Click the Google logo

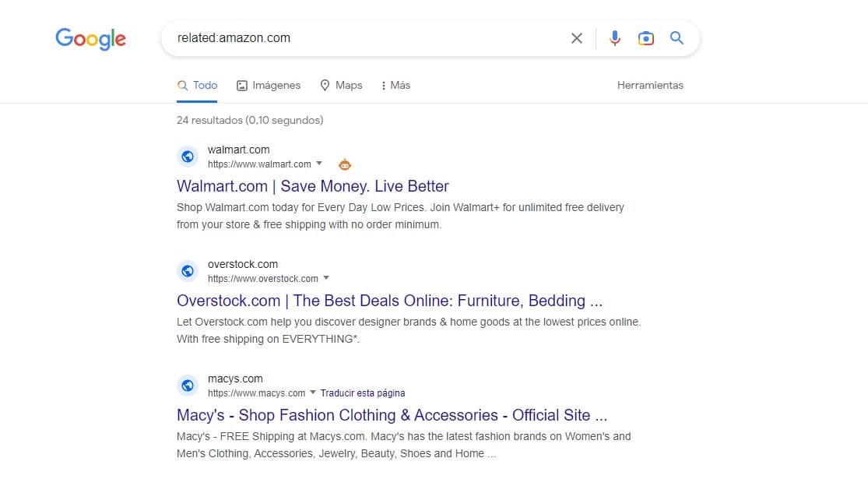[x=90, y=39]
